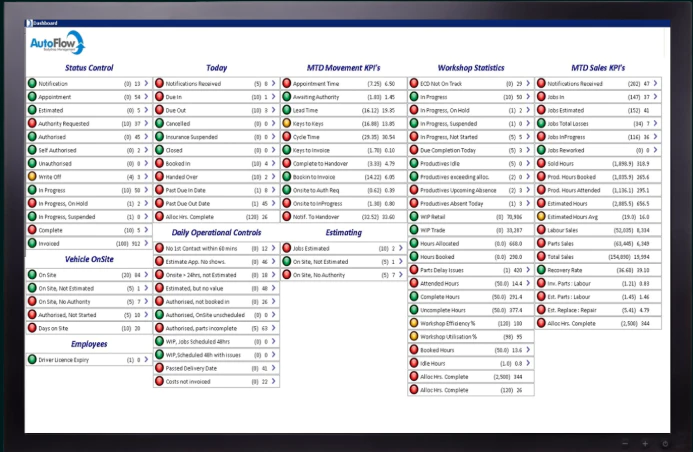Click the red indicator beside Complete

32,230
